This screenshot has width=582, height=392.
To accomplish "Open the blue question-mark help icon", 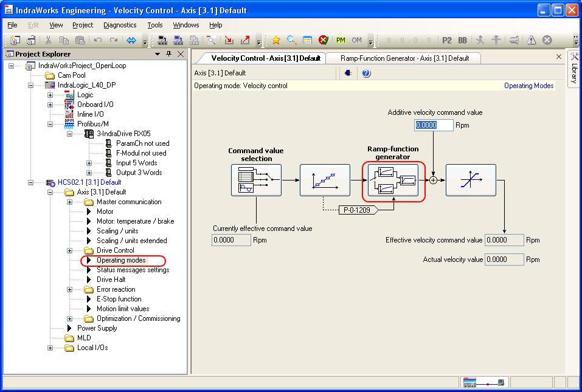I will 366,73.
